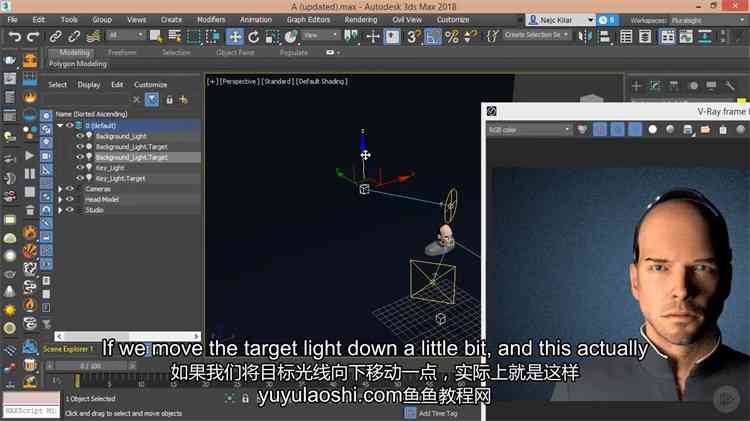The image size is (750, 421).
Task: Switch to the Freeform ribbon tab
Action: click(122, 53)
